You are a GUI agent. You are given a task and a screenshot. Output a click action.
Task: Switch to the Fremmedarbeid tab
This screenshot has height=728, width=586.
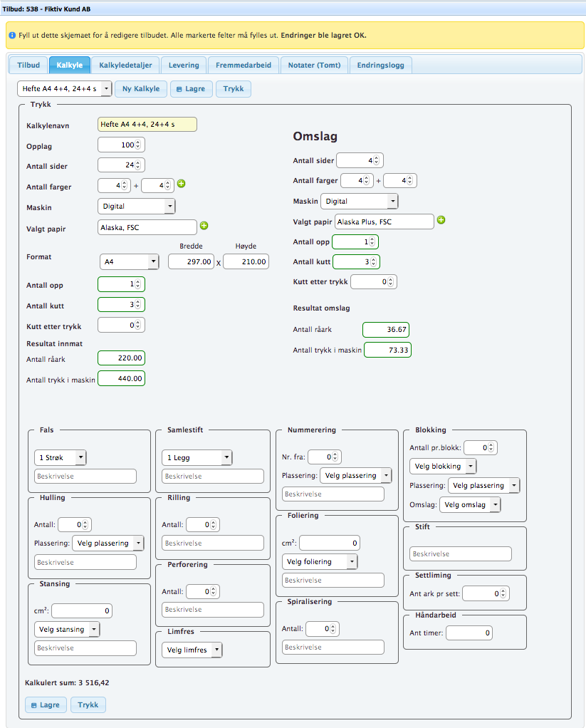[244, 65]
